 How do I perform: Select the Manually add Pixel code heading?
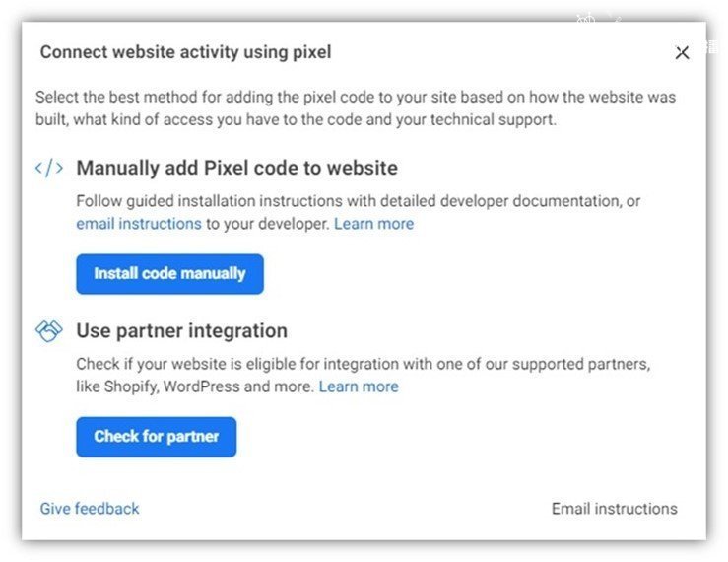click(x=236, y=168)
